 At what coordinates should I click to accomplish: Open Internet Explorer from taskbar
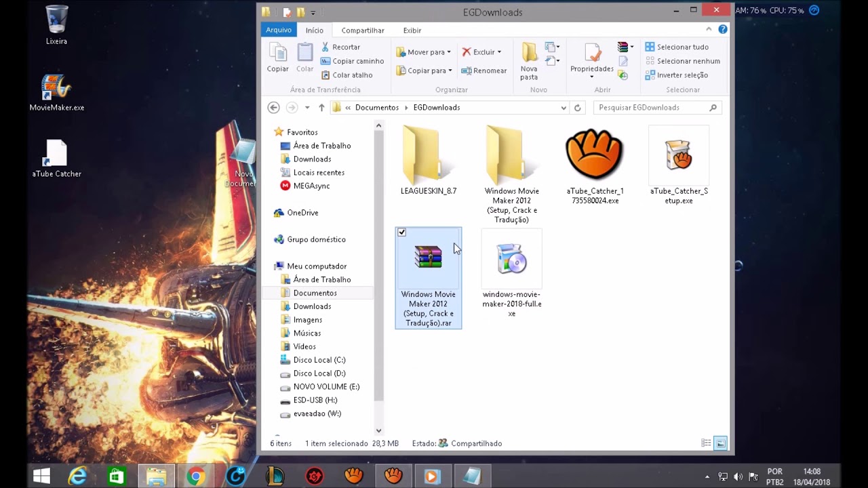[78, 476]
